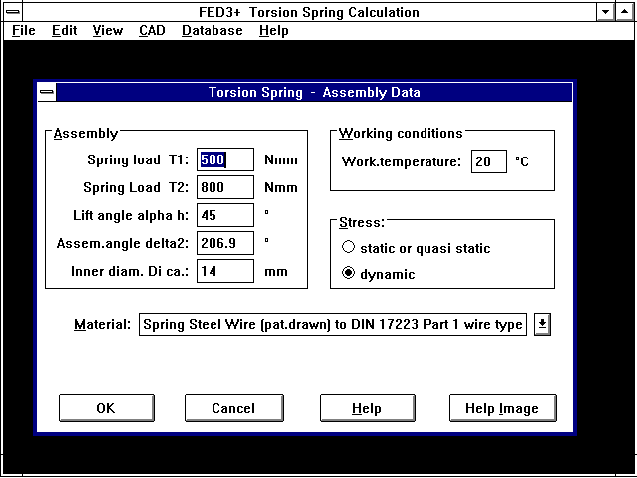Open the View menu
This screenshot has width=637, height=478.
coord(108,30)
